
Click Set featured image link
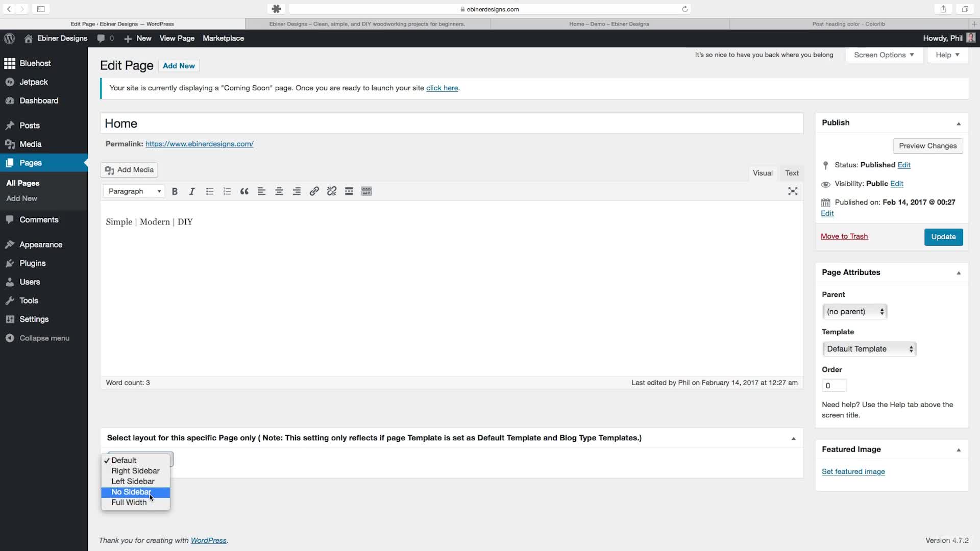(853, 472)
